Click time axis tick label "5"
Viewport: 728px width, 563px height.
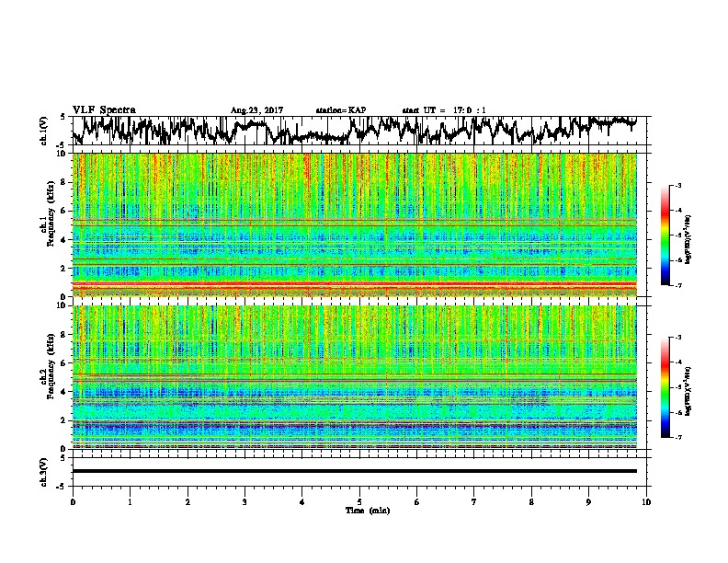coord(359,501)
